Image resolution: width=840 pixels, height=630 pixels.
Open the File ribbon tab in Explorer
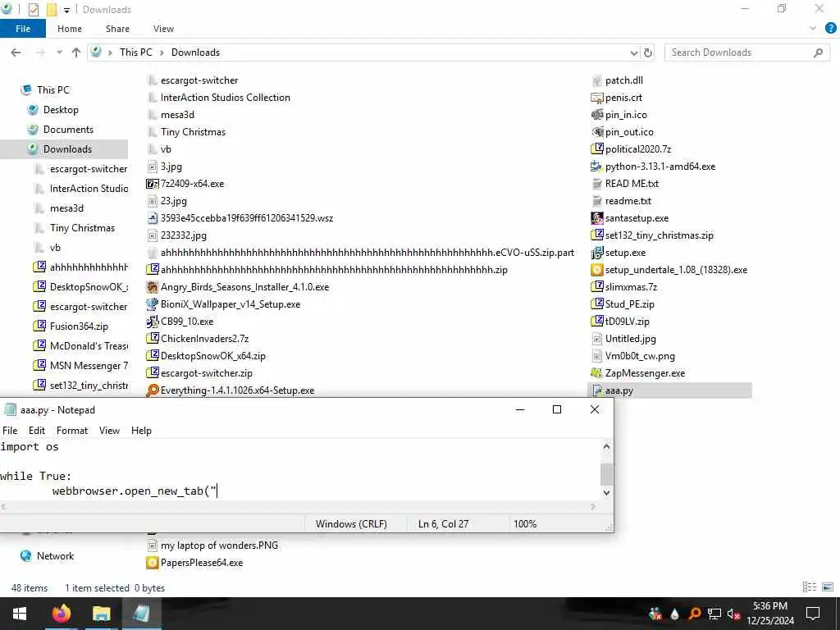[x=22, y=29]
